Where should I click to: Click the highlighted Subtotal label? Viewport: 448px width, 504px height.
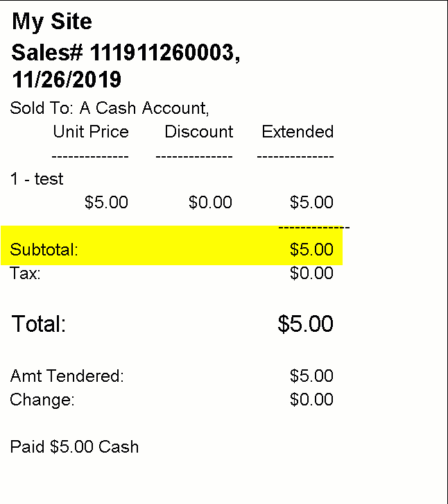coord(44,249)
